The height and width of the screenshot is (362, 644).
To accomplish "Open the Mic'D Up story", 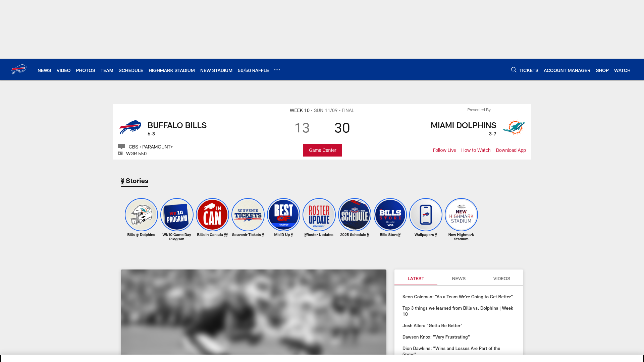I will click(x=283, y=215).
